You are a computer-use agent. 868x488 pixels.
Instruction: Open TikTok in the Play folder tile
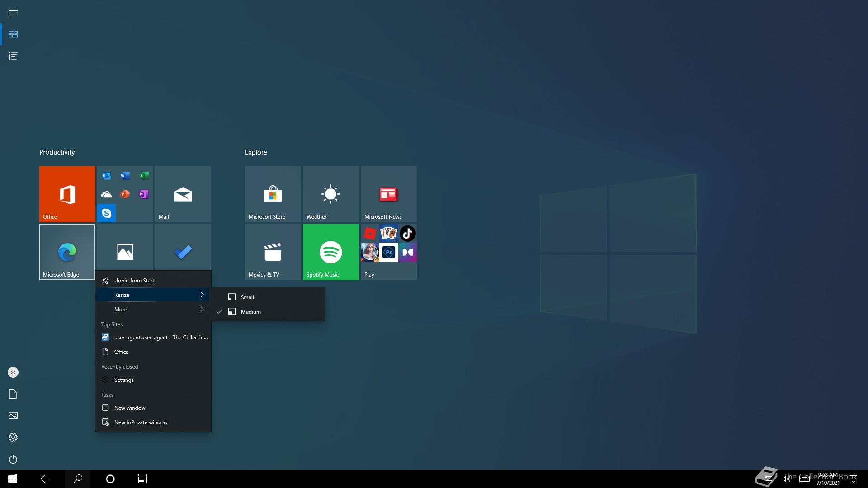[x=407, y=234]
